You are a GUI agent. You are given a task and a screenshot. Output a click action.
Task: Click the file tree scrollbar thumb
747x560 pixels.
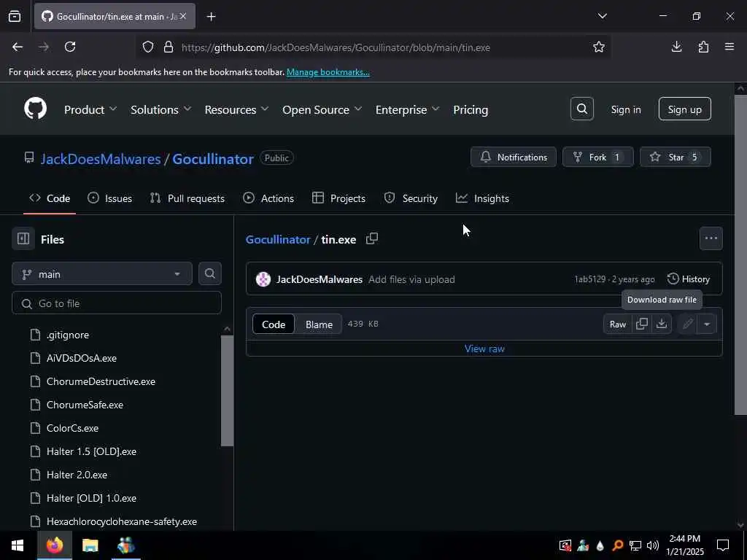228,391
